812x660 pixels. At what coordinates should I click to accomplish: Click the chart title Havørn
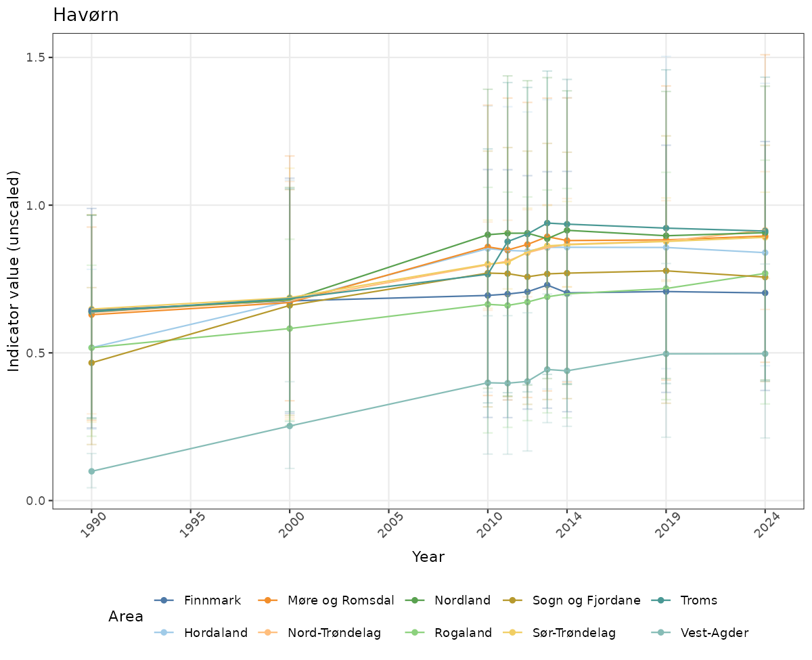coord(86,15)
